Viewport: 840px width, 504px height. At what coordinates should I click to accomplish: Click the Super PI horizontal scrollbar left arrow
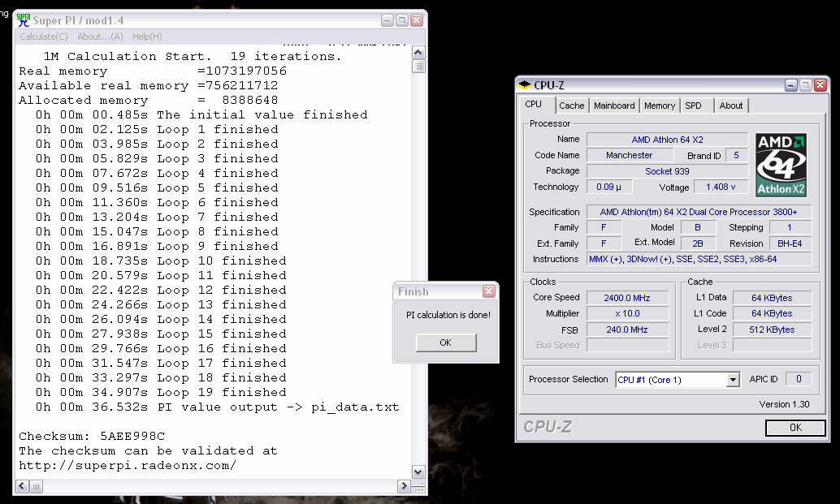(22, 486)
